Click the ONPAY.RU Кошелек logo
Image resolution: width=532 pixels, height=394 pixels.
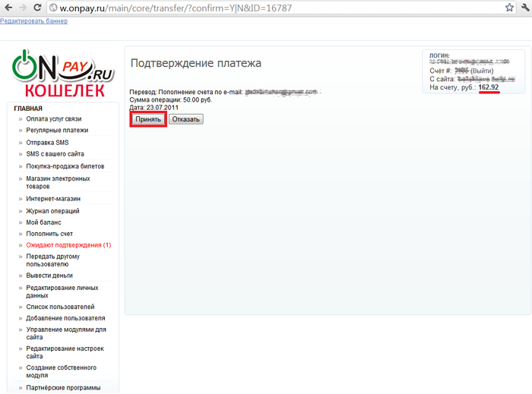[x=62, y=74]
